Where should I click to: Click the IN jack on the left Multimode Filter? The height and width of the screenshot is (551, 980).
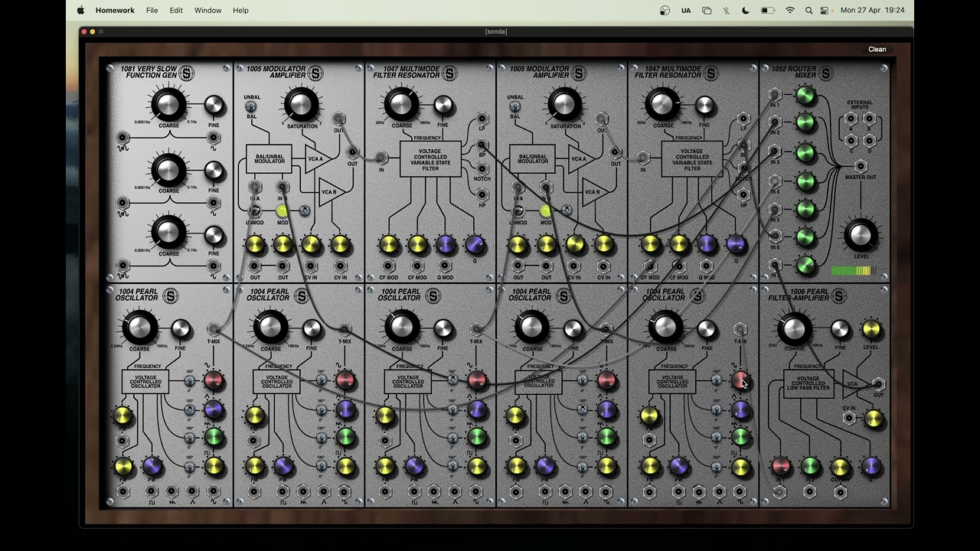[381, 158]
